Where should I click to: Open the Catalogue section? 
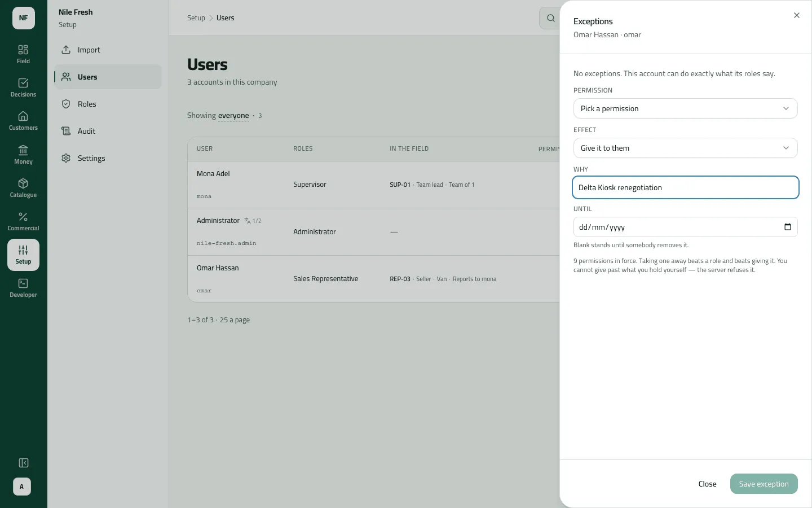point(23,188)
